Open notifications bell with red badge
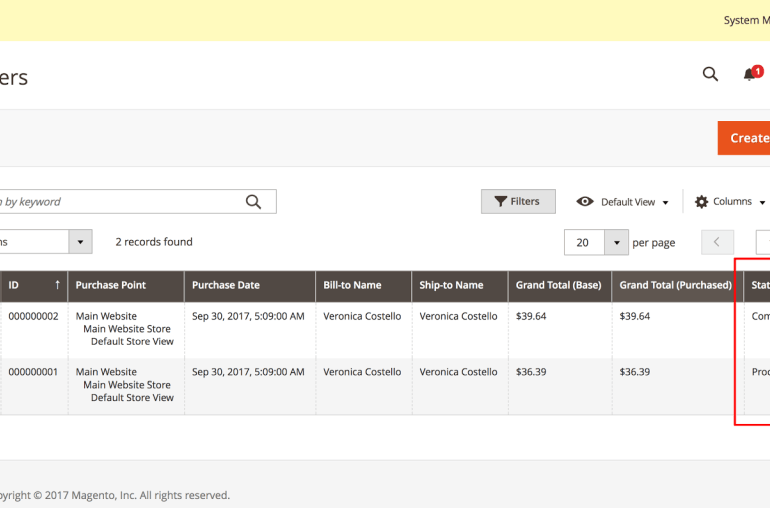Image resolution: width=770 pixels, height=508 pixels. pyautogui.click(x=753, y=73)
